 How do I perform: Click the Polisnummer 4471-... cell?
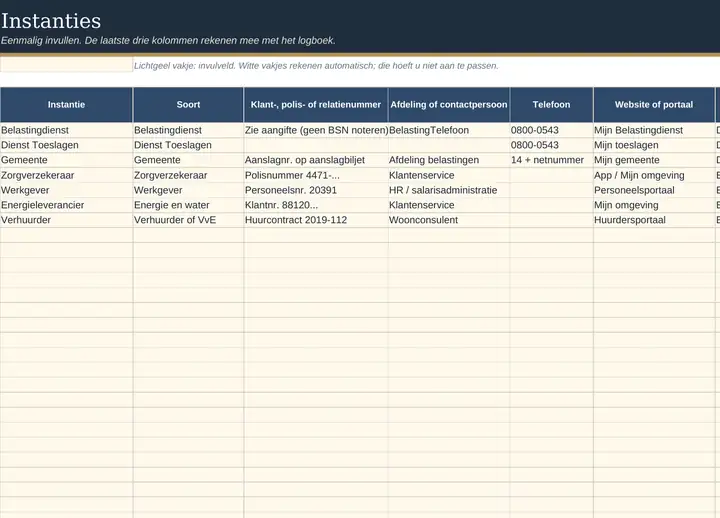point(316,175)
